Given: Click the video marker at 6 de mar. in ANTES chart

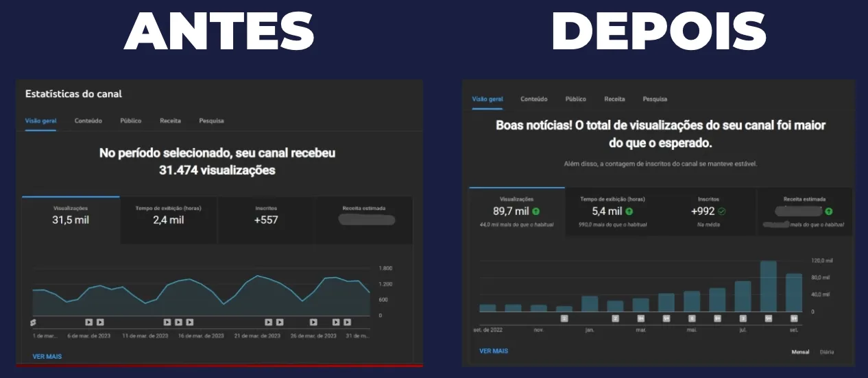Looking at the screenshot, I should pyautogui.click(x=88, y=322).
